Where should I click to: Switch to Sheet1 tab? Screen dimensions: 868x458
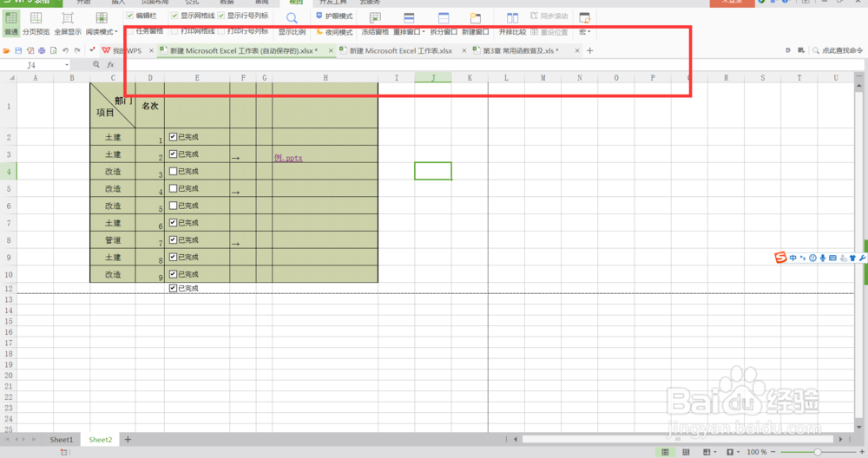click(x=61, y=440)
